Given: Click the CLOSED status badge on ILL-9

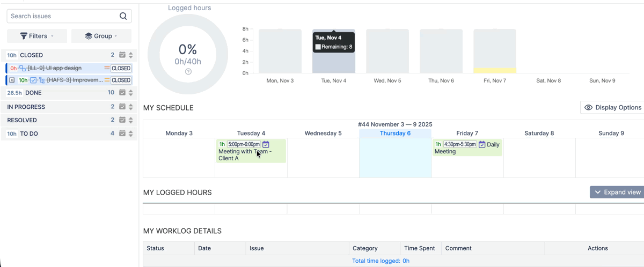Looking at the screenshot, I should (x=121, y=69).
